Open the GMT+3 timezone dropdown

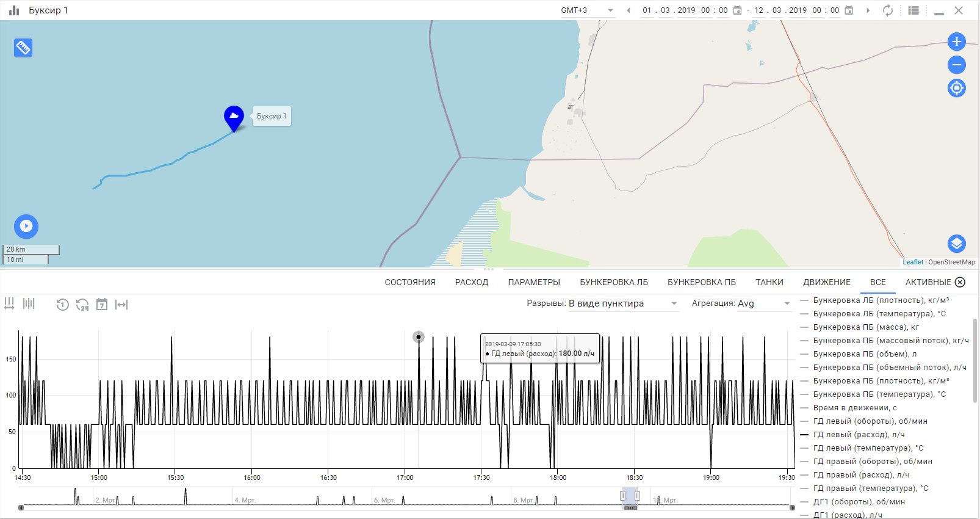586,10
